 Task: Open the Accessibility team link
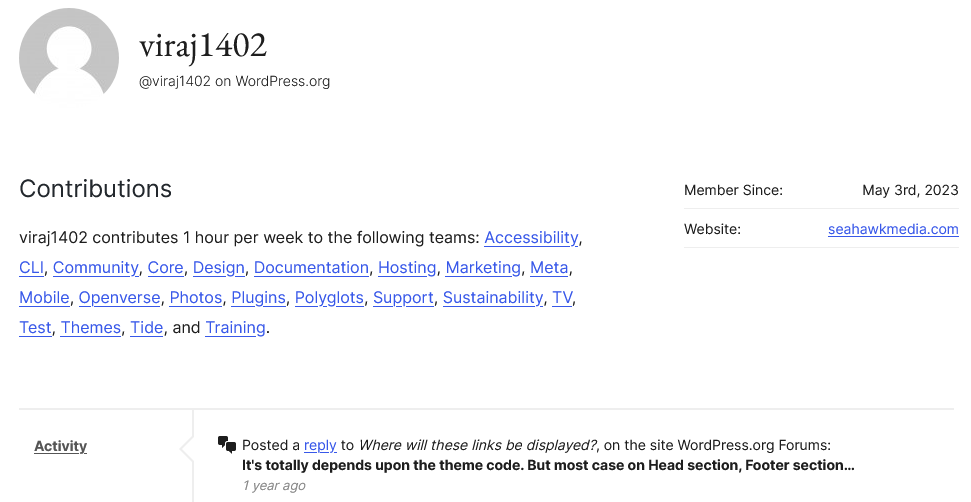point(531,238)
